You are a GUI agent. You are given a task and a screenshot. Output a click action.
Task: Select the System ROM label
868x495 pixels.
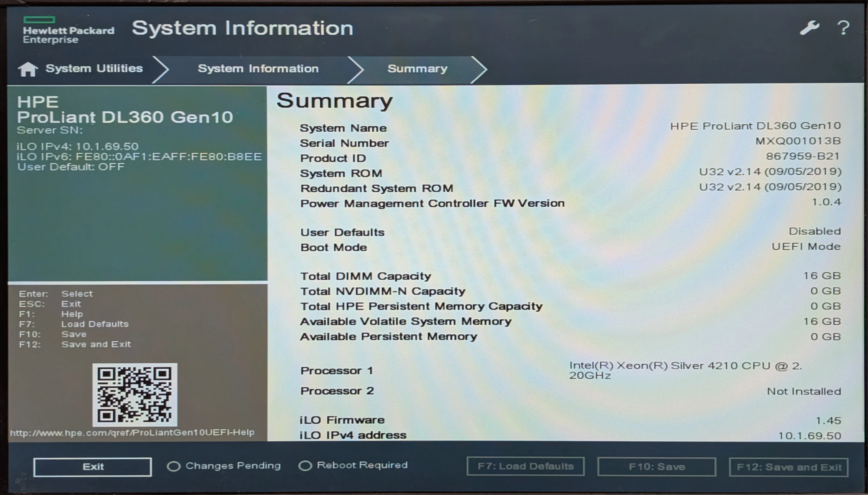coord(341,173)
